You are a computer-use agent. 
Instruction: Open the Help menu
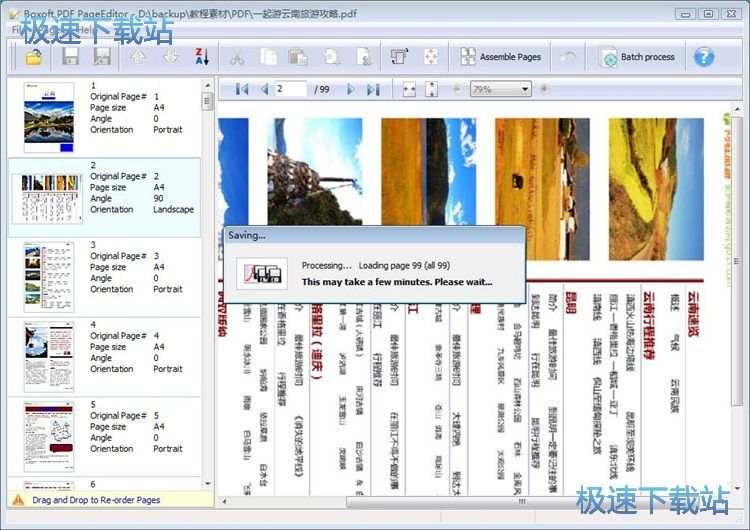86,30
